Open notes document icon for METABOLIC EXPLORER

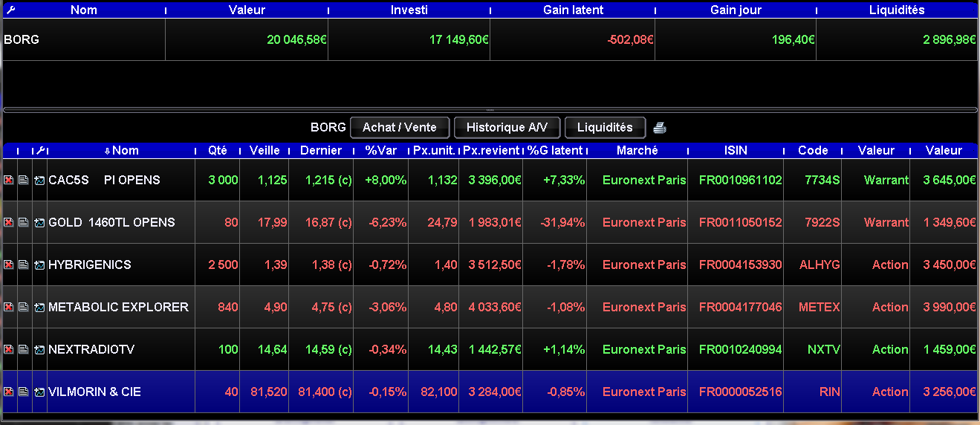point(23,308)
